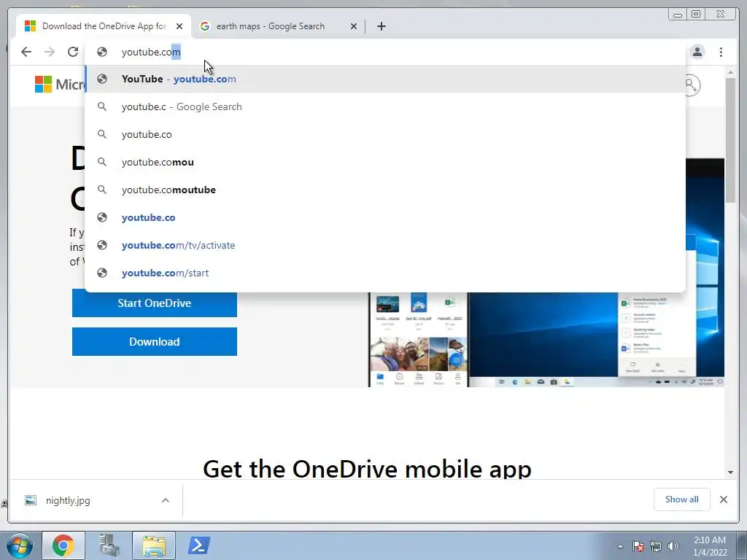This screenshot has width=747, height=560.
Task: Click the blue Download button
Action: 155,341
